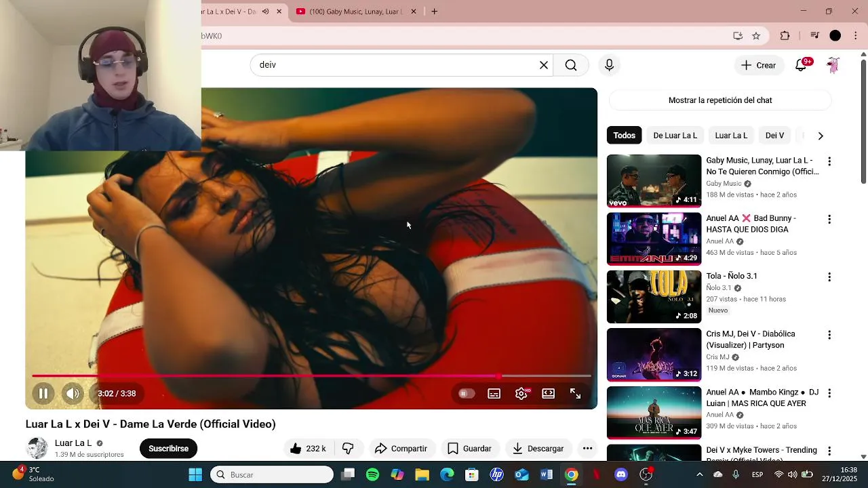
Task: Save the video with Guardar
Action: (x=469, y=449)
